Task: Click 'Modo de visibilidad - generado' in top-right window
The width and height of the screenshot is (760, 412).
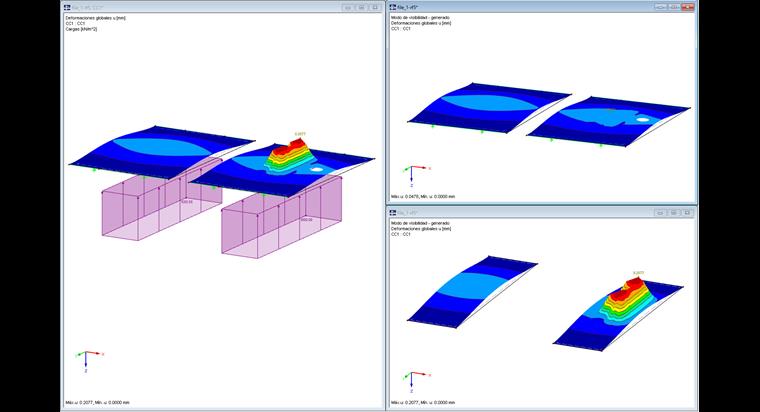Action: 420,17
